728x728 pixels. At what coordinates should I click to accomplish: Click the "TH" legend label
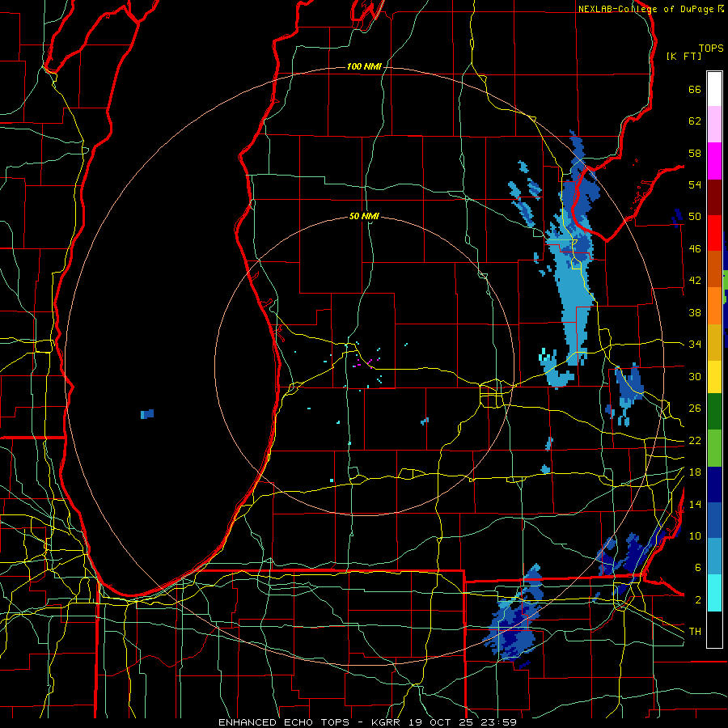(x=695, y=632)
